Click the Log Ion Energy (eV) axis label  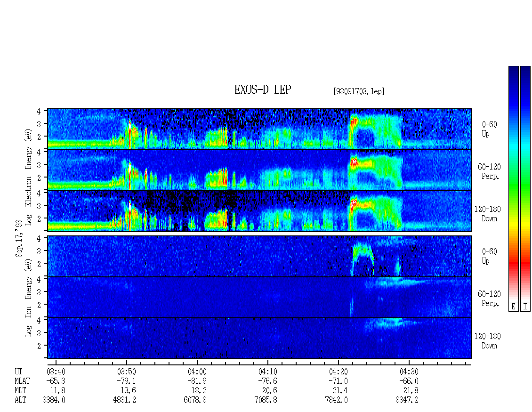pos(29,298)
